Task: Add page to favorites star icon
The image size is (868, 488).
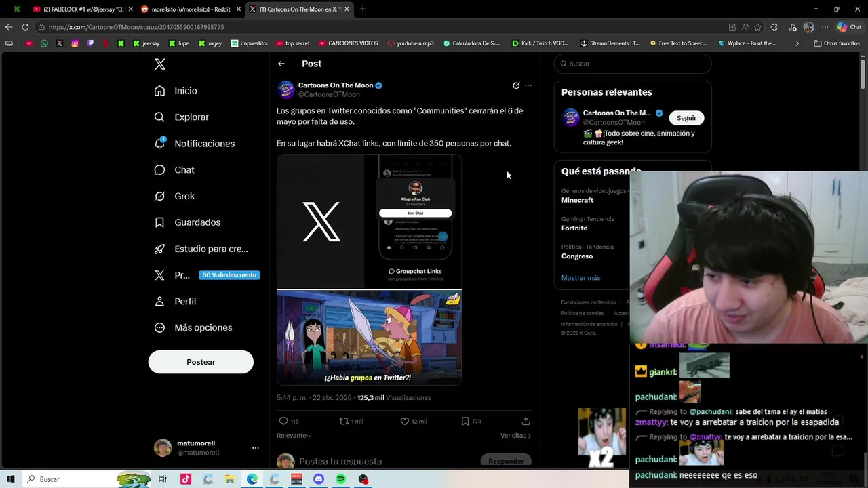Action: coord(757,27)
